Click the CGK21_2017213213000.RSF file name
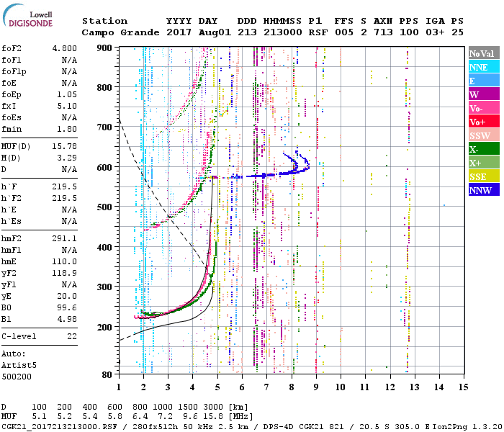This screenshot has height=432, width=504. tap(59, 426)
